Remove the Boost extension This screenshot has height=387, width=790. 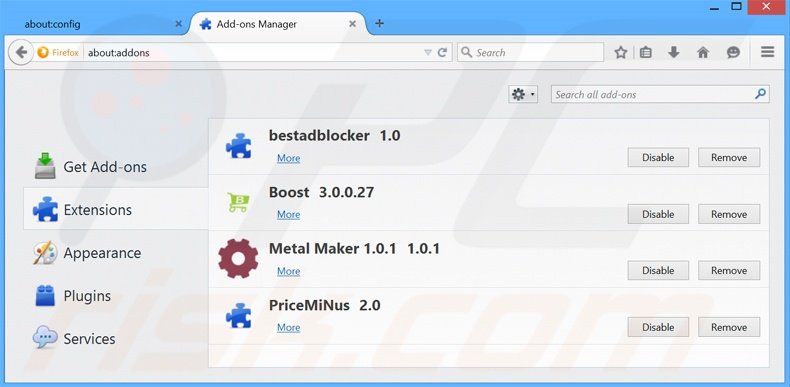pos(729,214)
